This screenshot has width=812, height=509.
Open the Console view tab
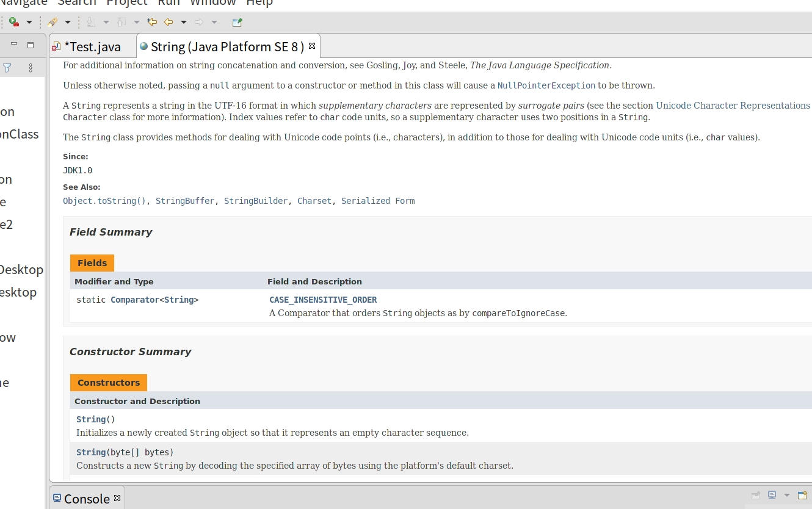click(87, 499)
